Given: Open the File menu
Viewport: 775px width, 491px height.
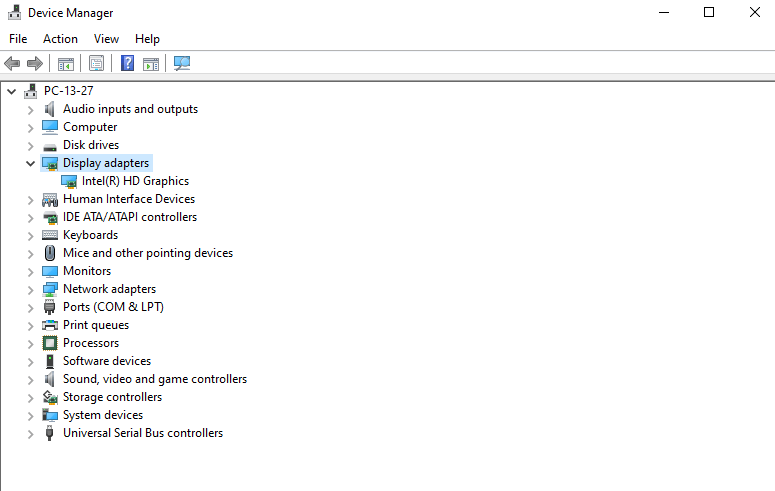Looking at the screenshot, I should coord(18,39).
